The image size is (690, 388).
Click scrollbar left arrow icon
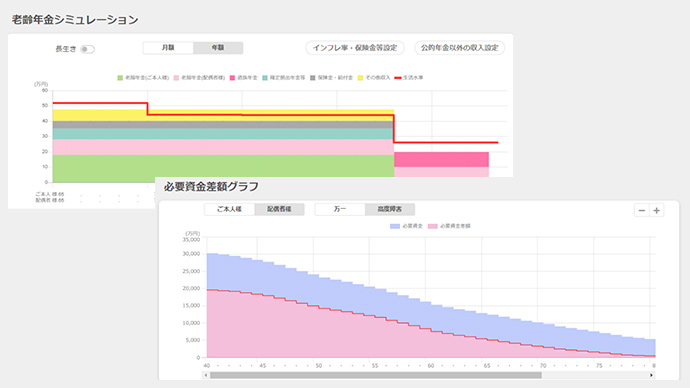pyautogui.click(x=206, y=375)
